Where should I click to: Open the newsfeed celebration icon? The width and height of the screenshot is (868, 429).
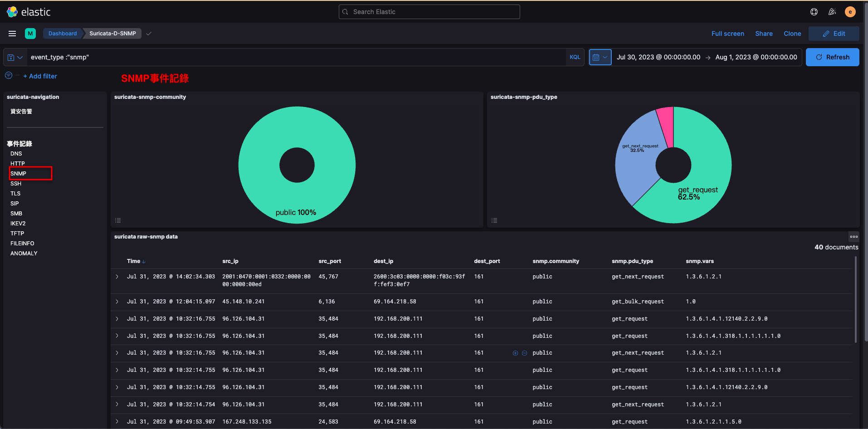click(832, 12)
